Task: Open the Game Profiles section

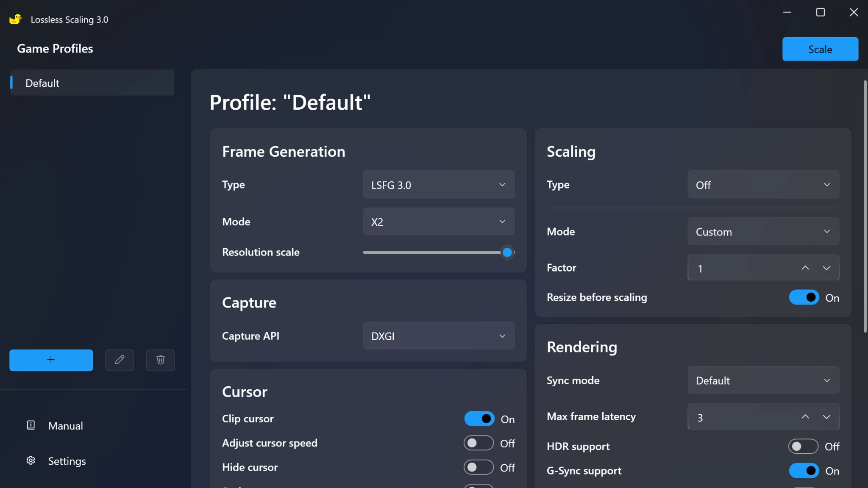Action: click(x=55, y=48)
